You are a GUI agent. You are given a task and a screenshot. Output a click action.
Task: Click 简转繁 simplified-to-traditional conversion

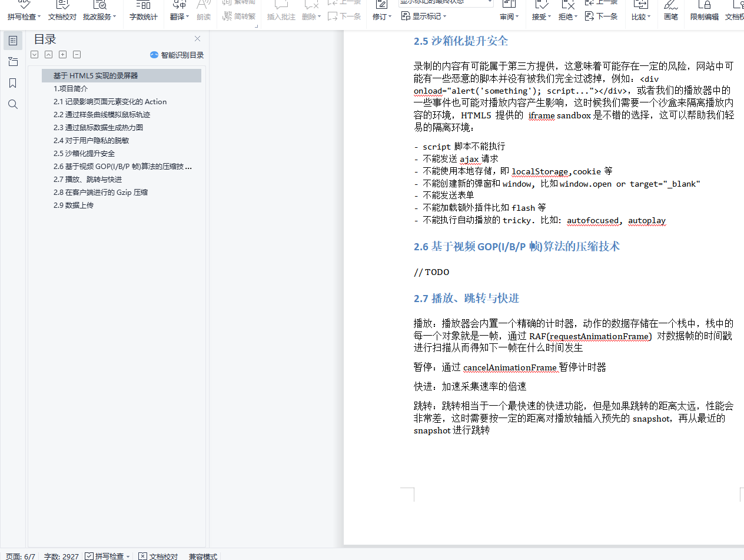239,16
